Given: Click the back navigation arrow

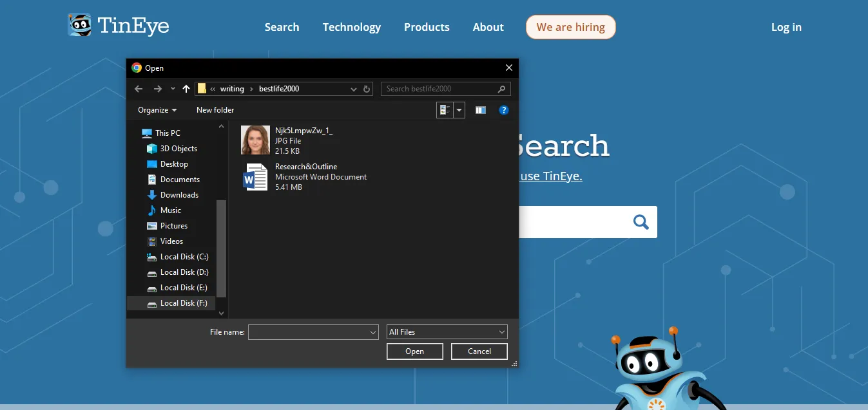Looking at the screenshot, I should pos(138,88).
